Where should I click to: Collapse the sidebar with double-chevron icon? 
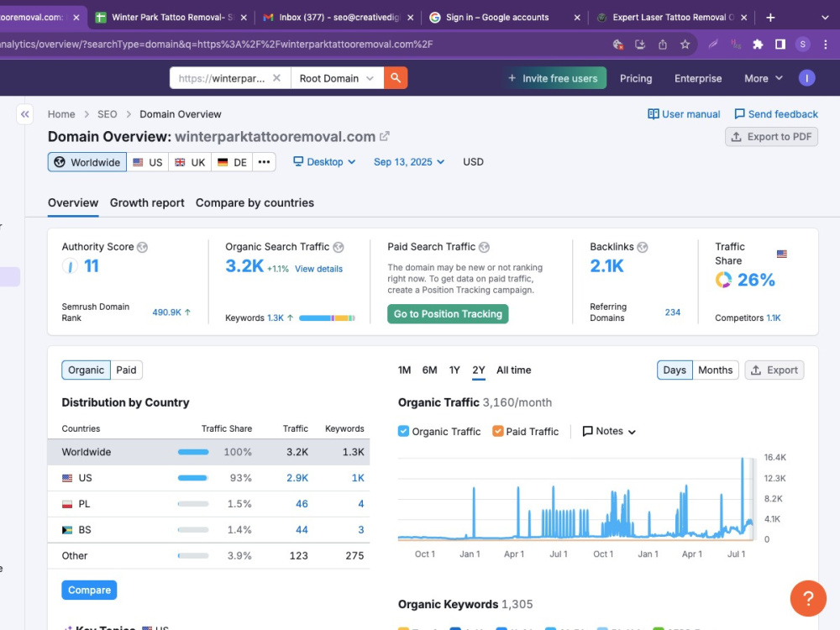24,114
